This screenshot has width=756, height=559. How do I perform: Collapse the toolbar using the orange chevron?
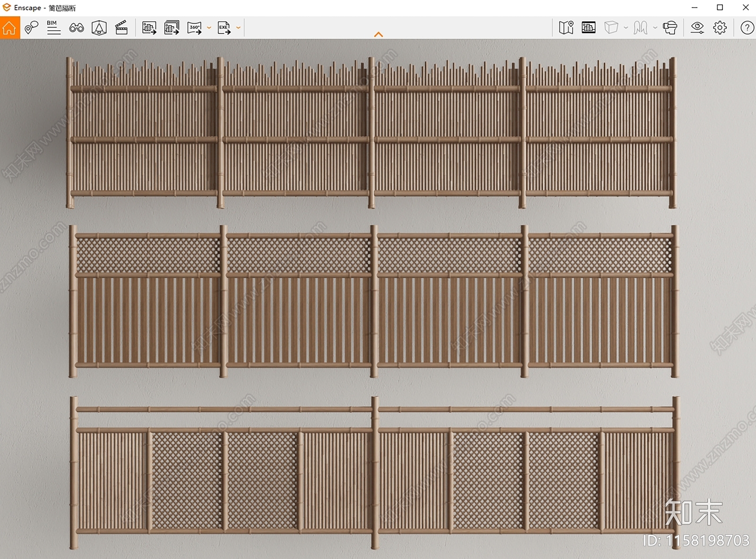[x=378, y=34]
